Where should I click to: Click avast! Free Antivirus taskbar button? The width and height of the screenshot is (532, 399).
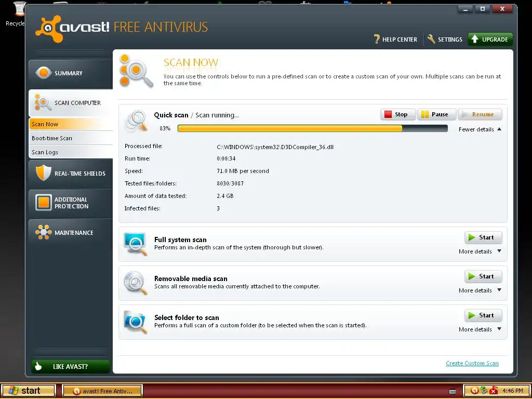click(x=102, y=391)
